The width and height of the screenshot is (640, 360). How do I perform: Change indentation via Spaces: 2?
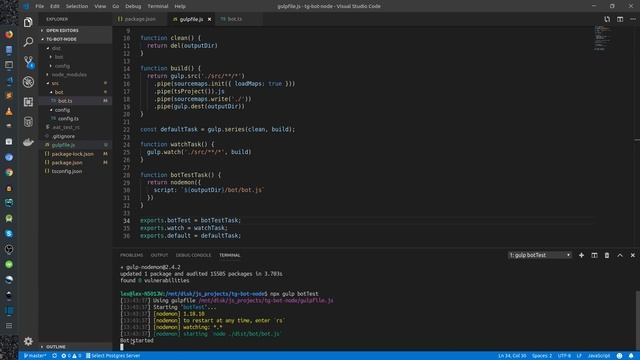coord(542,356)
